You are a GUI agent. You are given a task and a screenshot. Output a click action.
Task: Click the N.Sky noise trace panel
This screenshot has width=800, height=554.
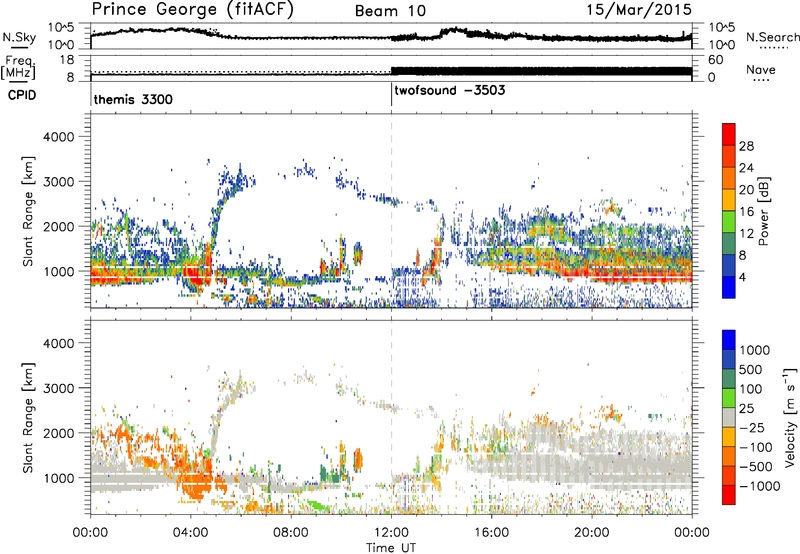pyautogui.click(x=391, y=36)
